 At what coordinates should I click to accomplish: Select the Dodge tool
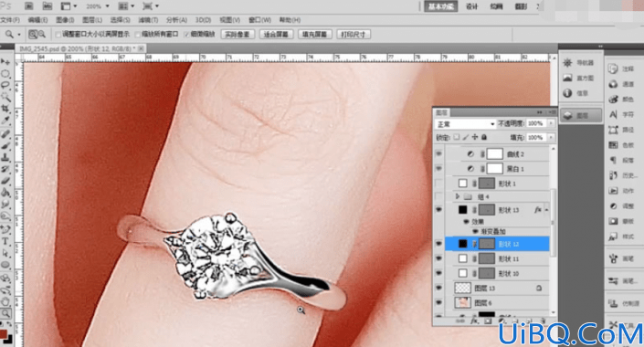[x=5, y=216]
